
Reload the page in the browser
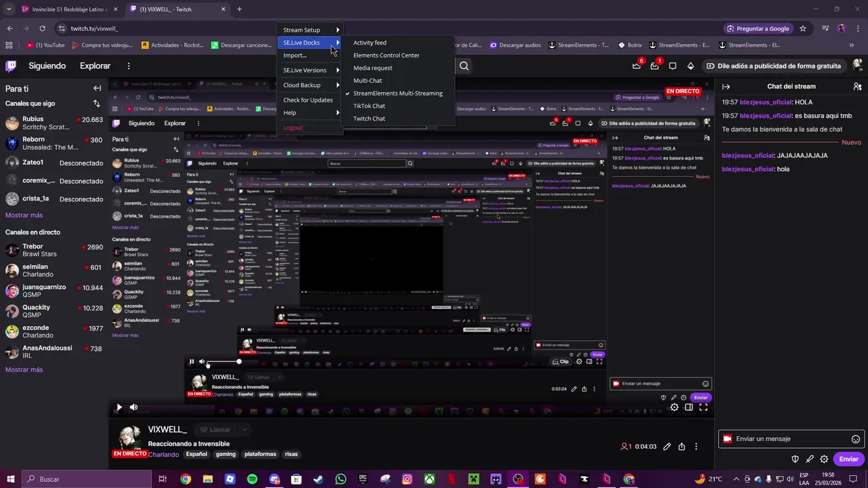click(x=42, y=28)
